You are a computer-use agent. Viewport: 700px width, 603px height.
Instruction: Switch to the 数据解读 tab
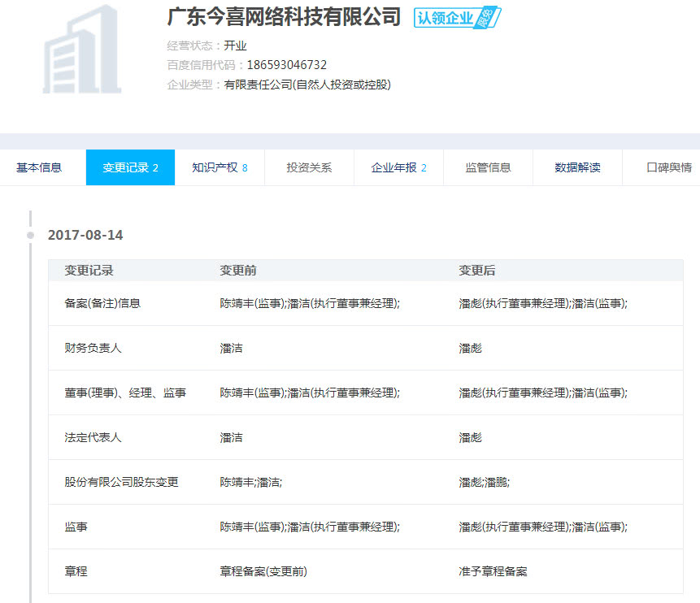tap(577, 167)
